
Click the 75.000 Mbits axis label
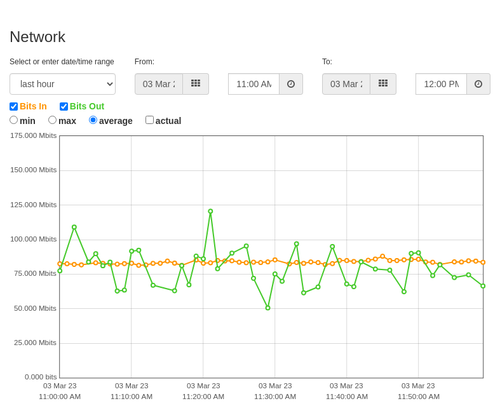click(x=35, y=273)
